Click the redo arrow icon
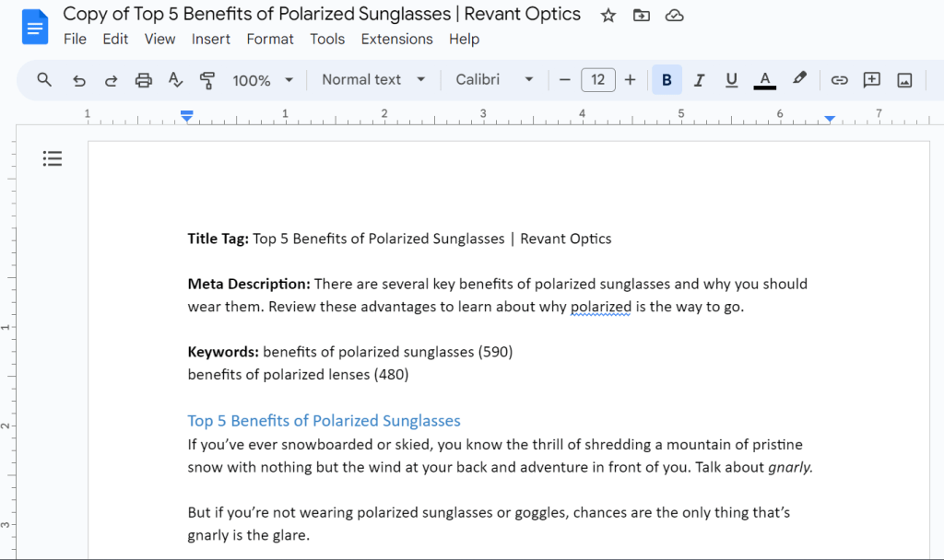 tap(111, 80)
